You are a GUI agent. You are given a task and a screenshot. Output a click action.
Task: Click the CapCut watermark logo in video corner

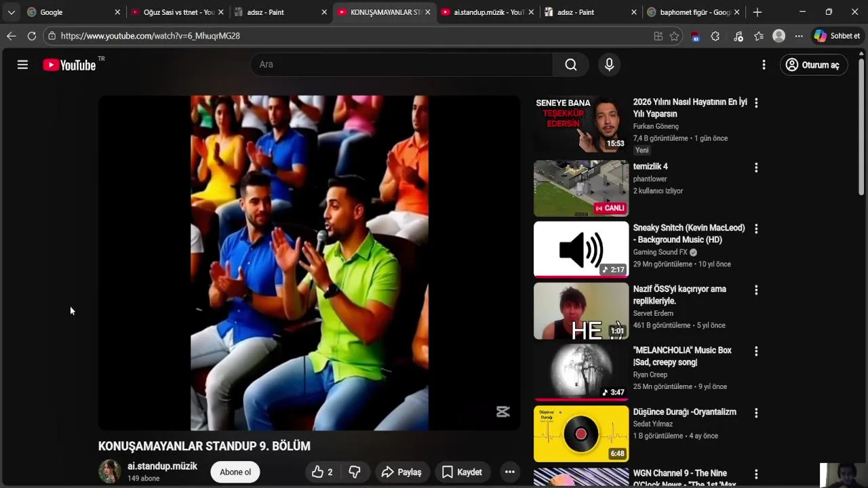(x=502, y=411)
